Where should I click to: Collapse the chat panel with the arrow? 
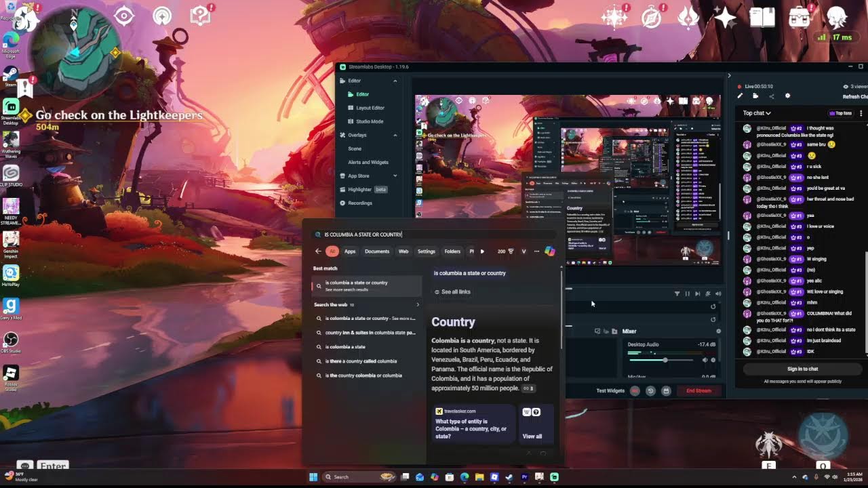coord(729,76)
